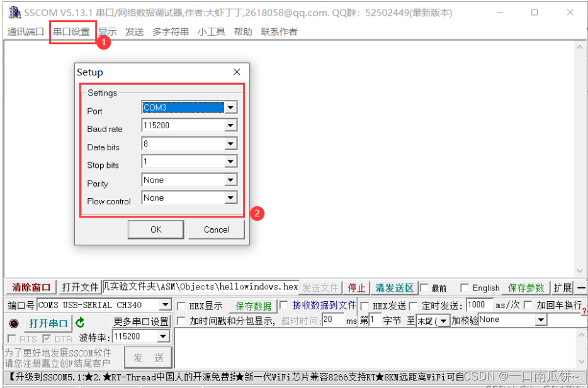The height and width of the screenshot is (388, 588).
Task: Click the 1000 ms timed-send interval field
Action: (480, 305)
